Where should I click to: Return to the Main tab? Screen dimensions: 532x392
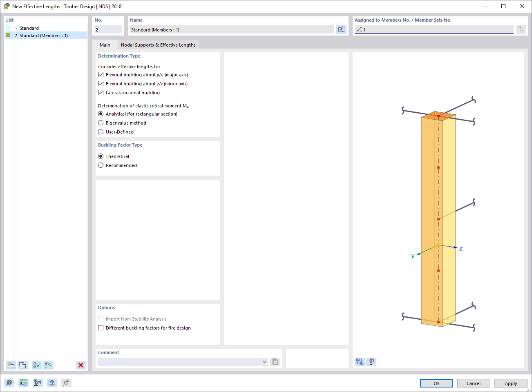(x=105, y=45)
